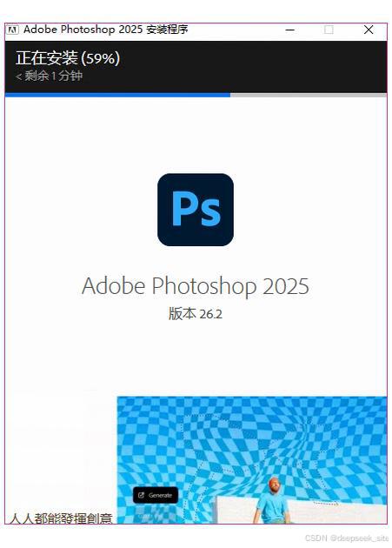The width and height of the screenshot is (392, 548).
Task: Click the installer window title text
Action: coord(106,30)
